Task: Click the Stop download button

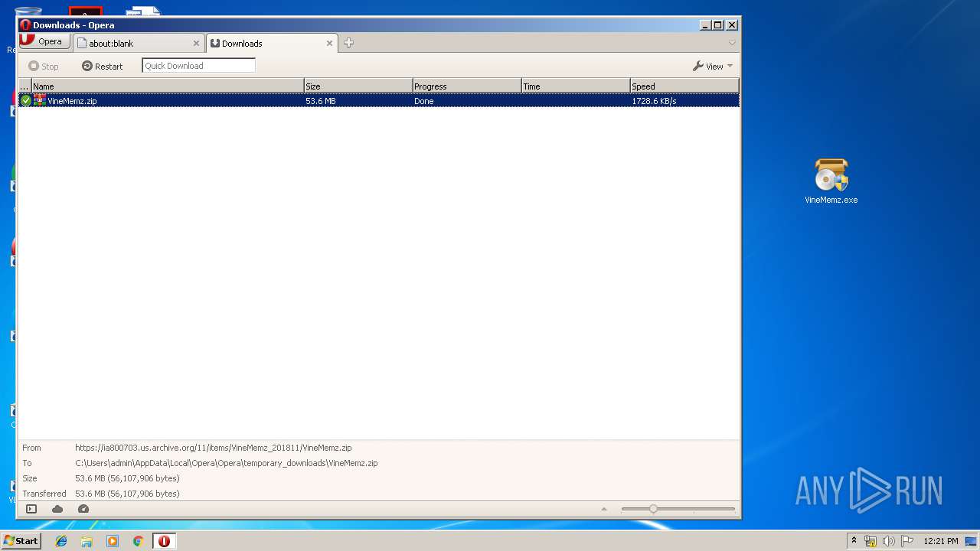Action: coord(44,67)
